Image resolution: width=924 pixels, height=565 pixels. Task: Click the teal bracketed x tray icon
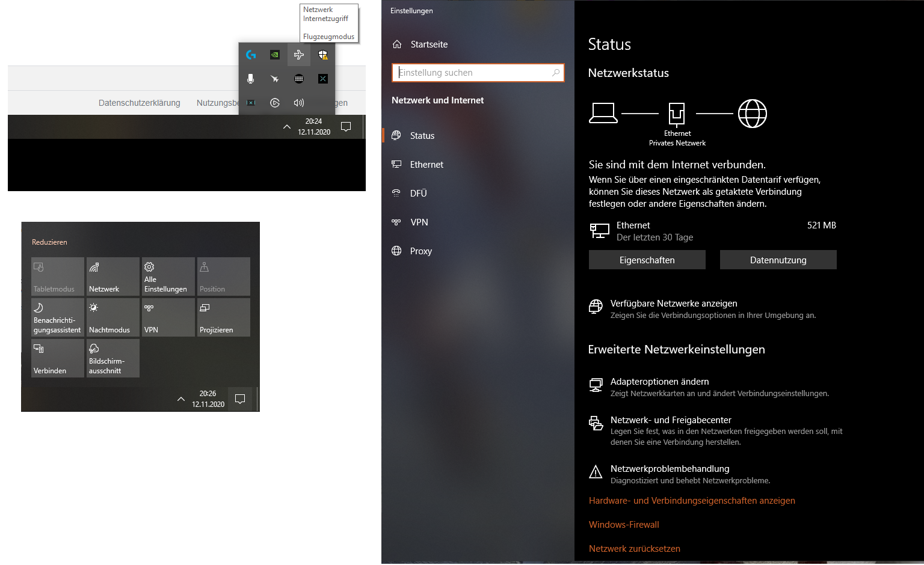click(251, 103)
